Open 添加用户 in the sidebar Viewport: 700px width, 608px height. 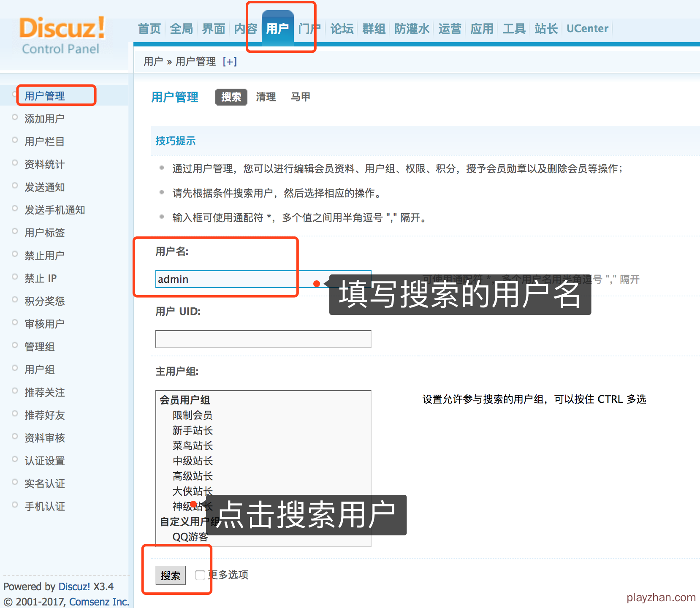click(x=44, y=119)
